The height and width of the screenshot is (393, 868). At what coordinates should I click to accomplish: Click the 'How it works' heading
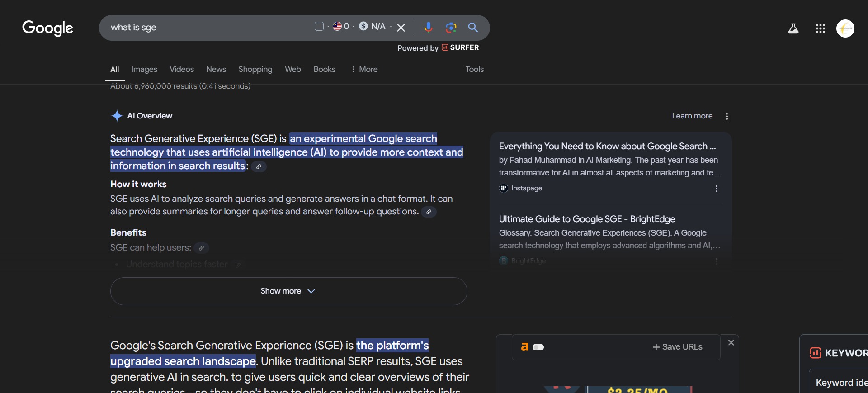(x=138, y=184)
